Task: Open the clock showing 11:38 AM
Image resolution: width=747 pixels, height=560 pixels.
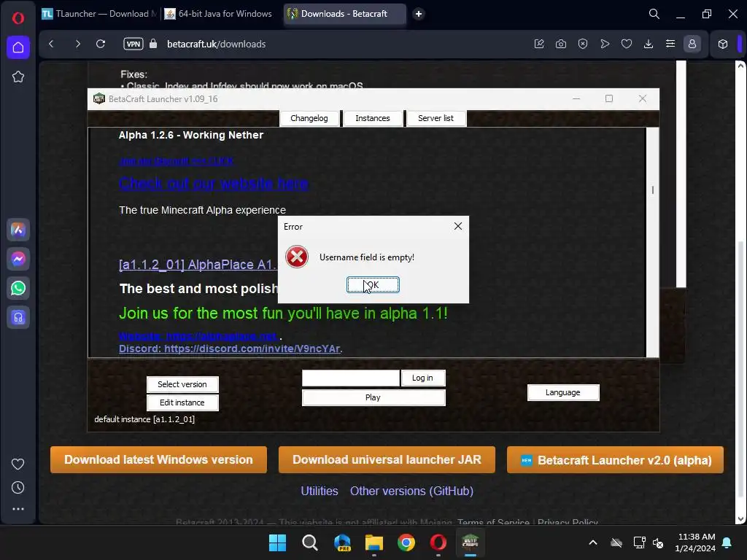Action: tap(695, 542)
